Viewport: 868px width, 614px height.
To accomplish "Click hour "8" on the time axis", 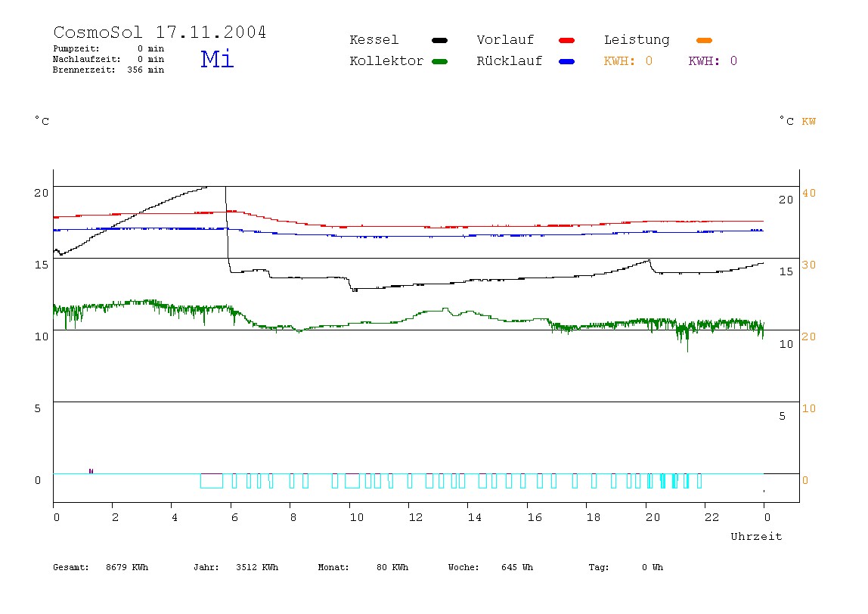I will click(293, 517).
